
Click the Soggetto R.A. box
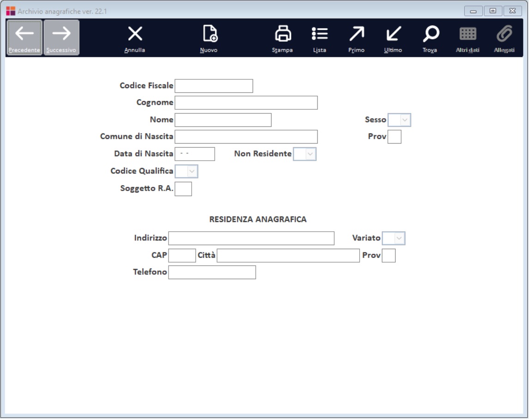184,189
